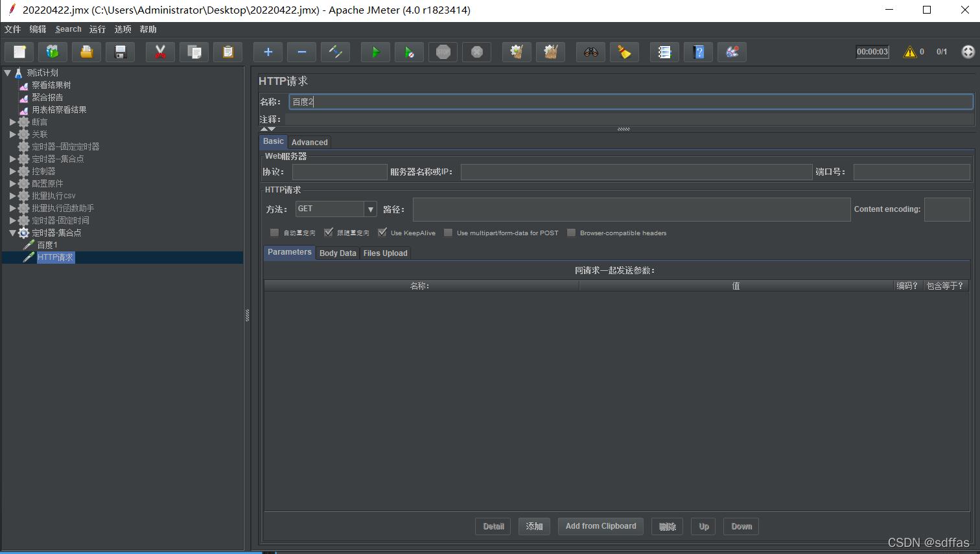Click the last toolbar icon after help
980x554 pixels.
pyautogui.click(x=732, y=52)
